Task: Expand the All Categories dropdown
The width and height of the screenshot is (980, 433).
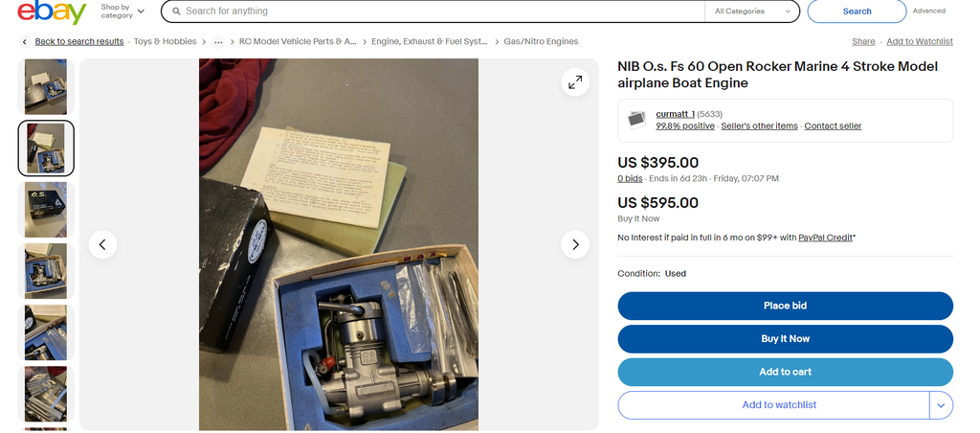Action: (752, 11)
